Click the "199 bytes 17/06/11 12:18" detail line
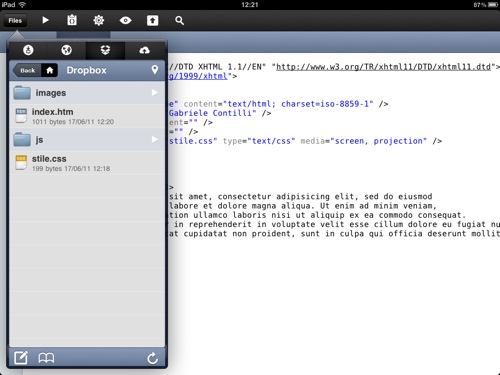This screenshot has height=375, width=500. pos(71,169)
